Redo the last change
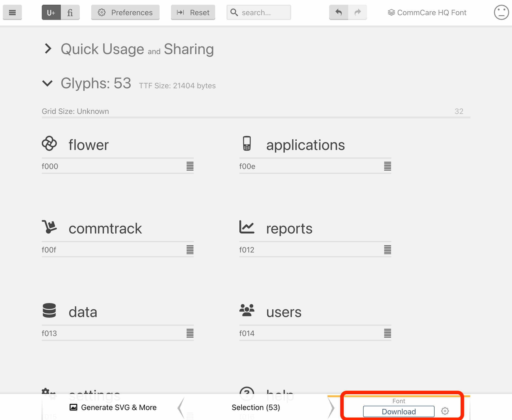Screen dimensions: 512x420 point(358,12)
